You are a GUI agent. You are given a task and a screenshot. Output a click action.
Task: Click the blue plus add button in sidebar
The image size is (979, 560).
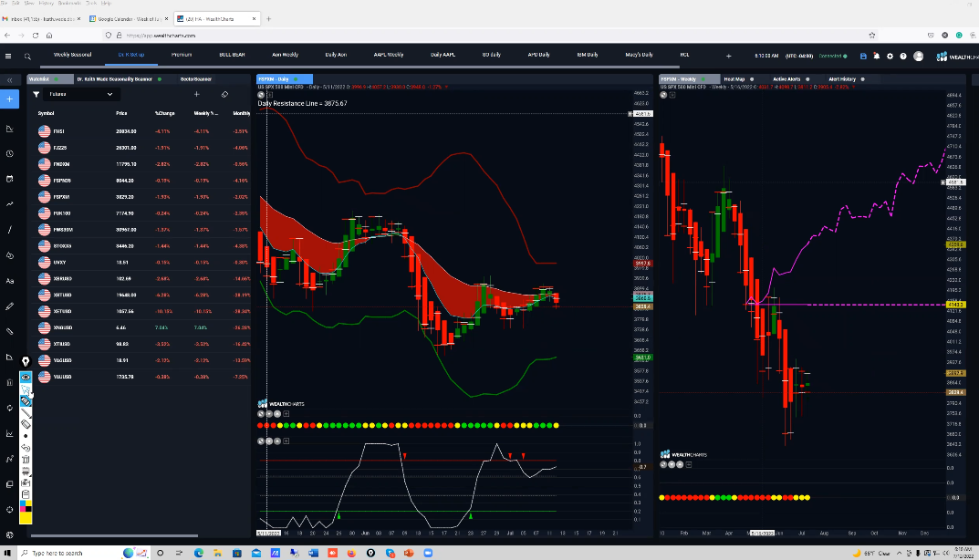9,99
